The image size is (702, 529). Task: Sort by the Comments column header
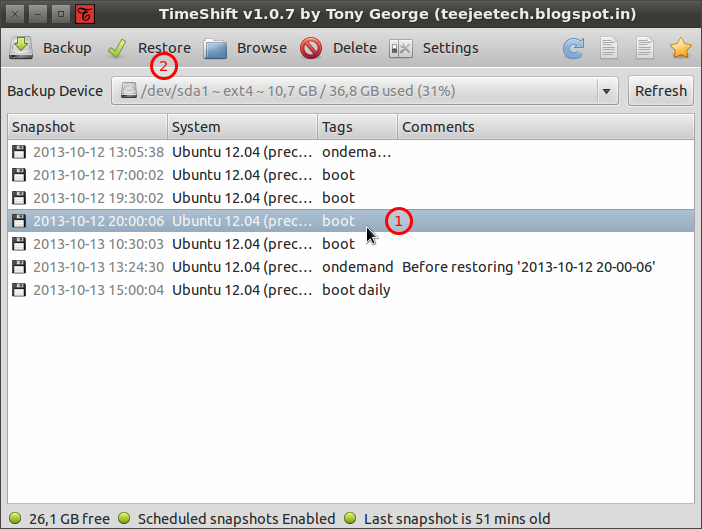click(x=546, y=127)
